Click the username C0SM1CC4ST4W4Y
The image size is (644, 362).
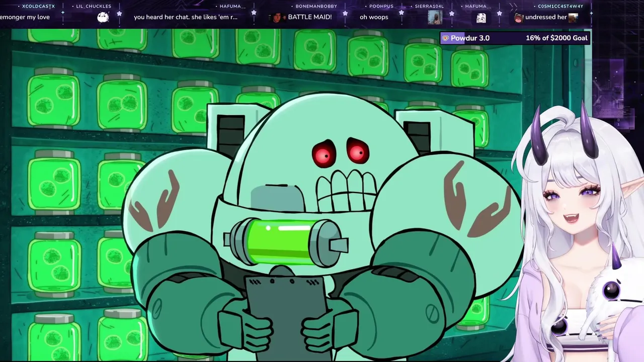tap(560, 7)
